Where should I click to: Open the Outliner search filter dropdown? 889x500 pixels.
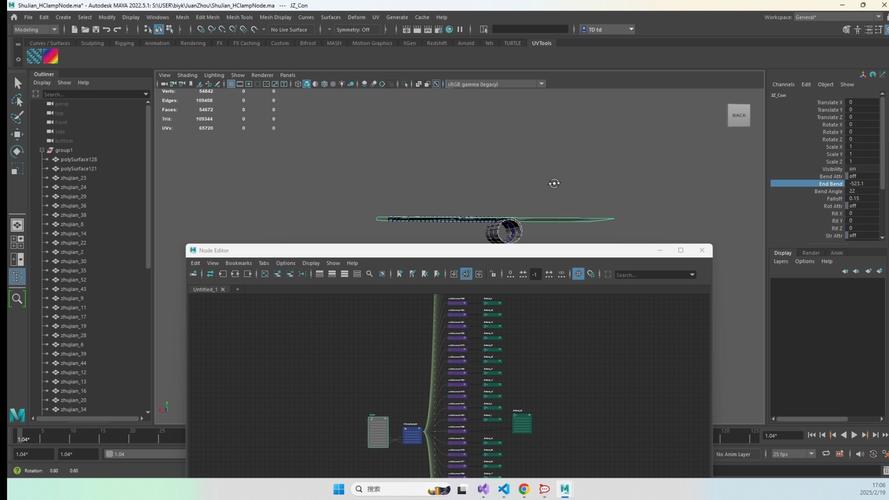[145, 94]
